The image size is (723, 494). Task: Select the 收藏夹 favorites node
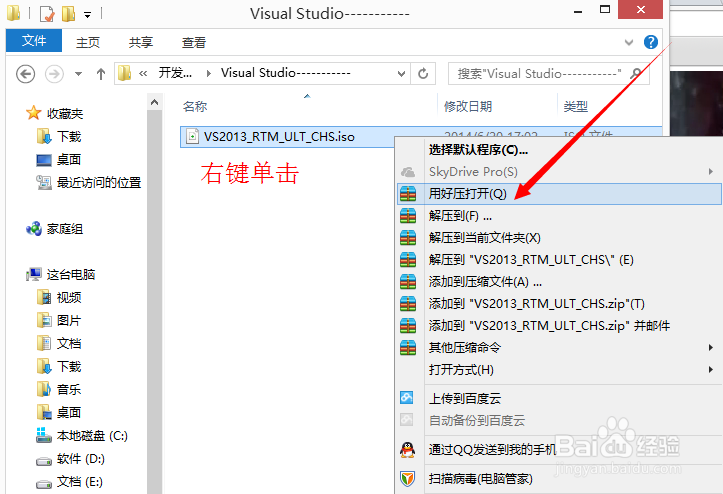tap(65, 113)
